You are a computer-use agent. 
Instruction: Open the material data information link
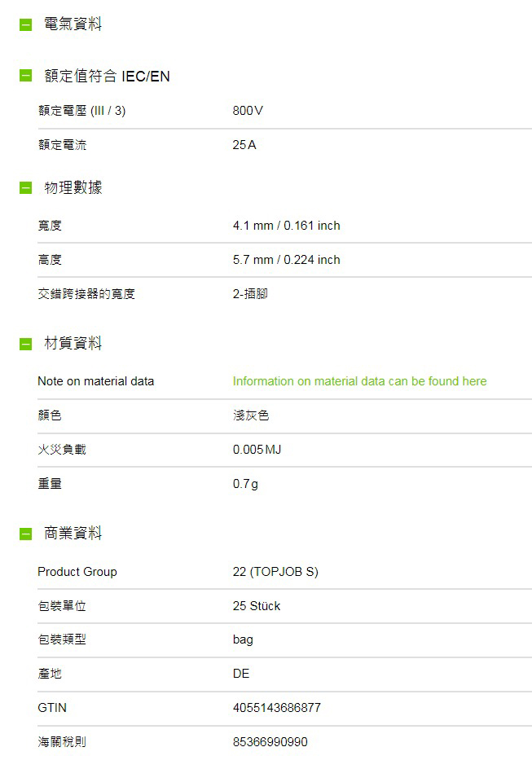tap(359, 381)
